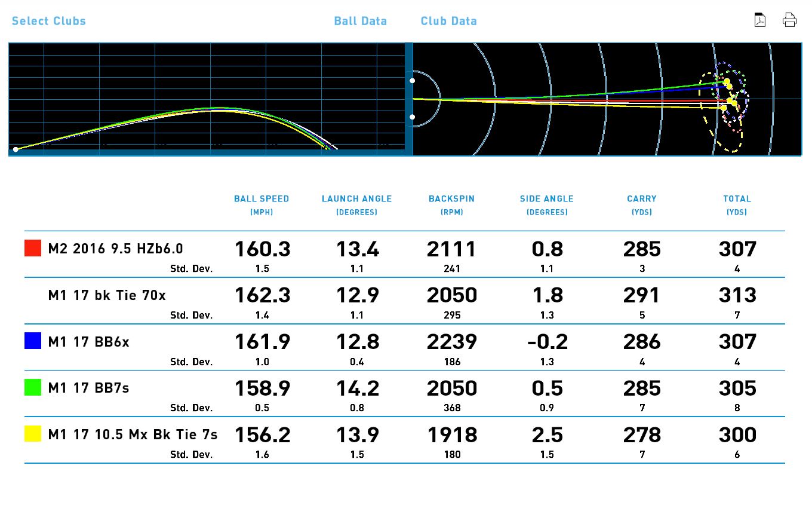Click total value 300
This screenshot has width=812, height=505.
tap(737, 434)
